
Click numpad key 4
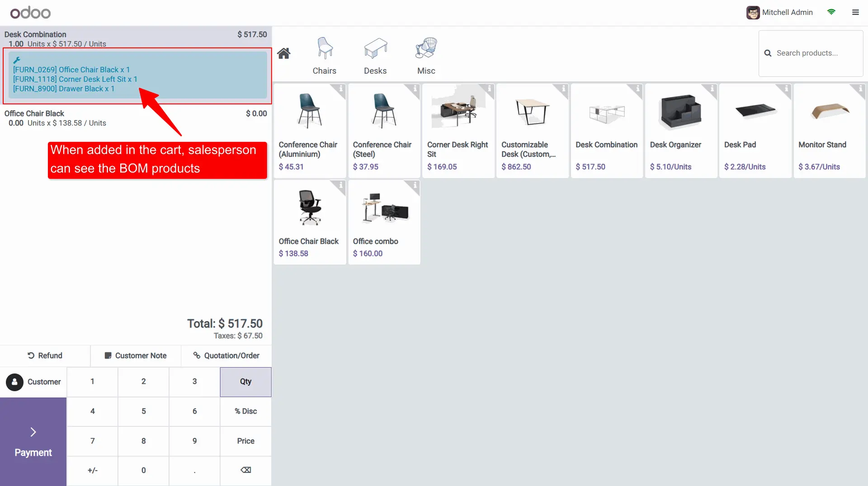[92, 411]
